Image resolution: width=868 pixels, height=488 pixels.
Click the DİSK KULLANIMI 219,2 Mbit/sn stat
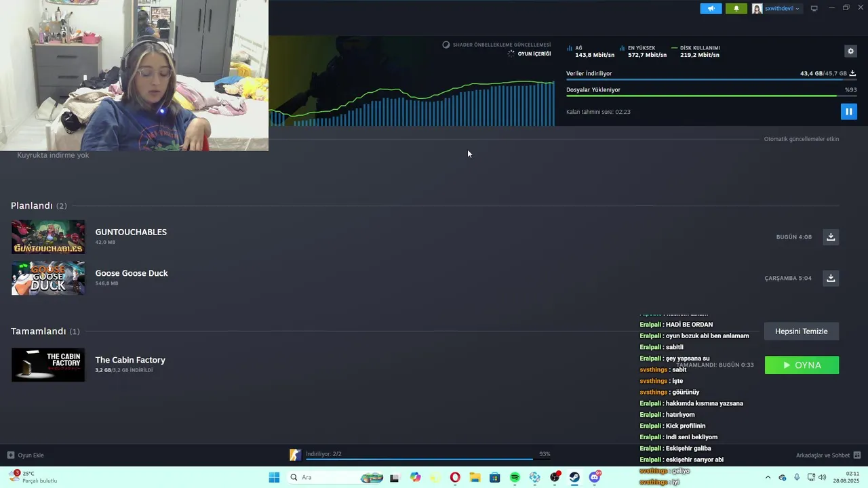point(696,52)
